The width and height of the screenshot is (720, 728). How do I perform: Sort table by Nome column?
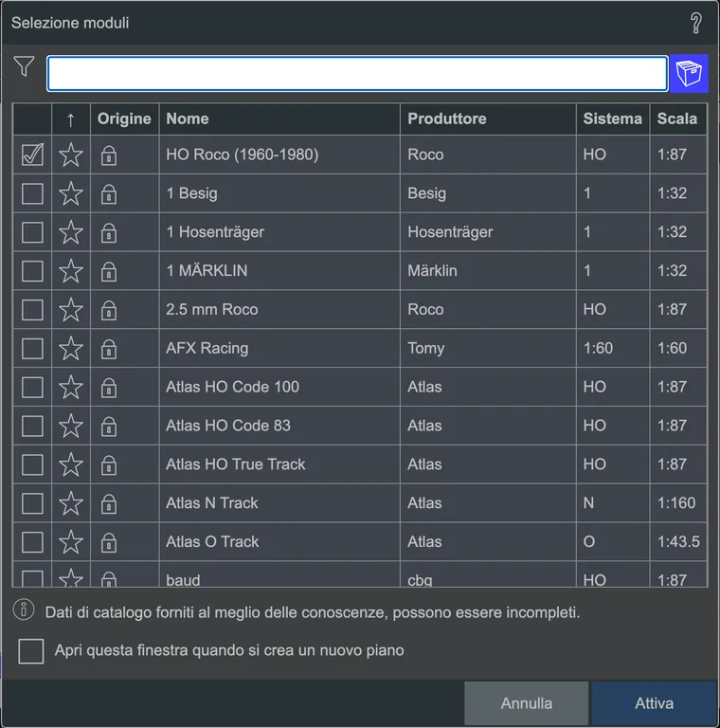279,119
